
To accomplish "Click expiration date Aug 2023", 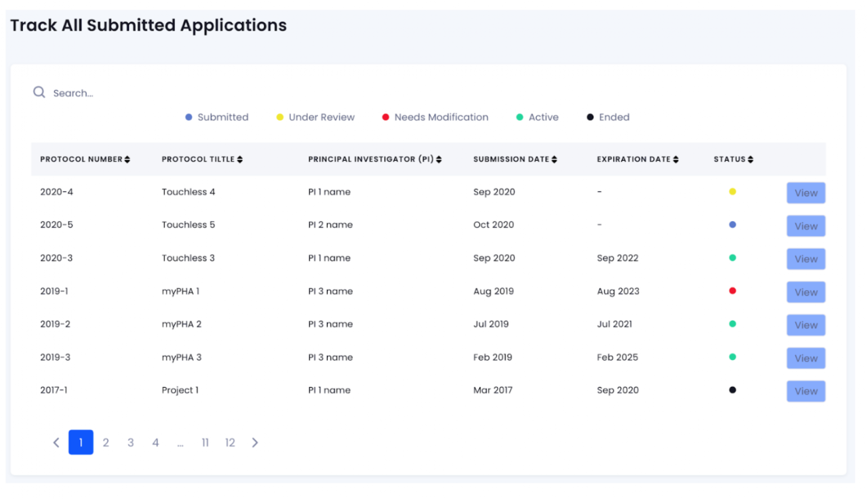I will [618, 292].
